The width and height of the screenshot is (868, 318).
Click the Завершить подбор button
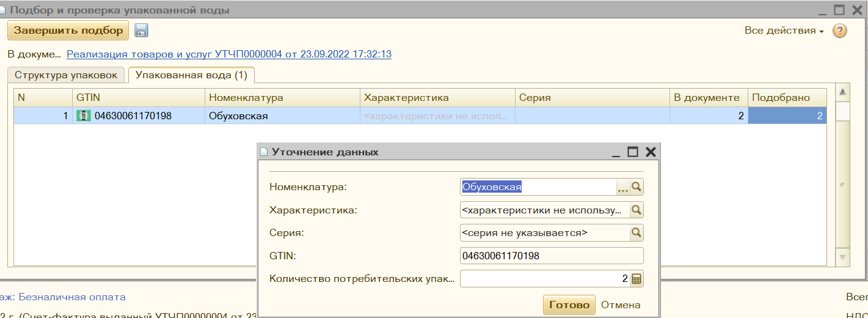click(x=68, y=31)
